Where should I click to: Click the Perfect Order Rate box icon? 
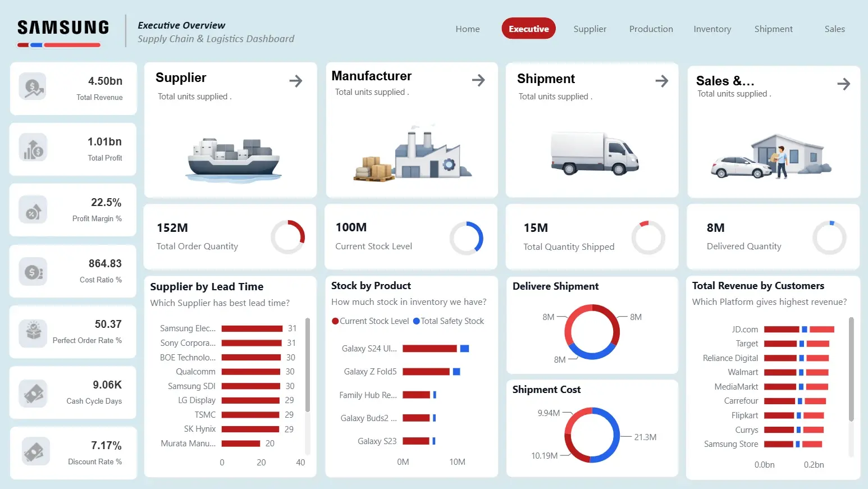(33, 333)
